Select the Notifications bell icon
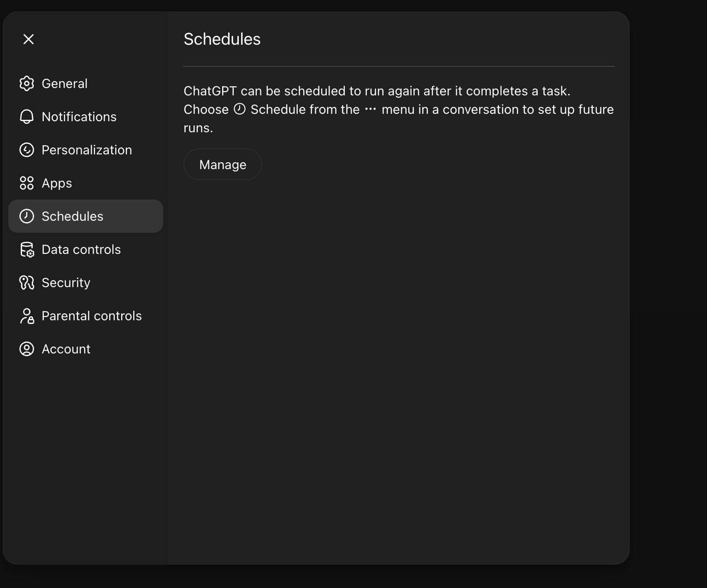707x588 pixels. pyautogui.click(x=27, y=117)
